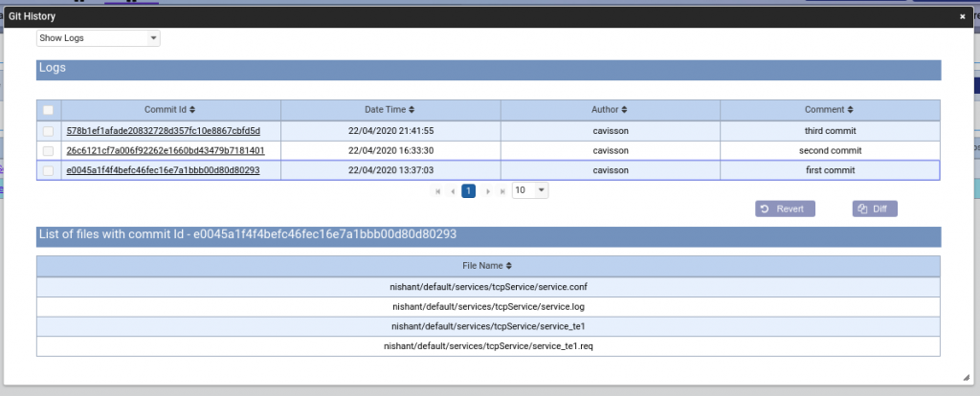
Task: Select the 'second commit' comment cell
Action: 830,150
